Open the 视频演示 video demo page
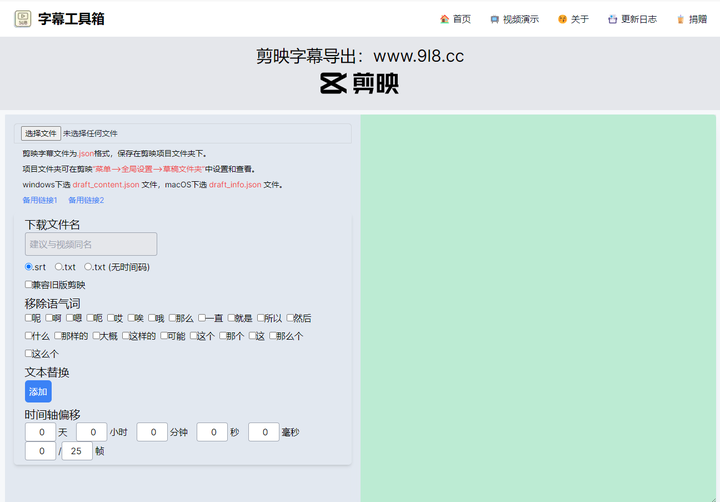 pos(514,19)
